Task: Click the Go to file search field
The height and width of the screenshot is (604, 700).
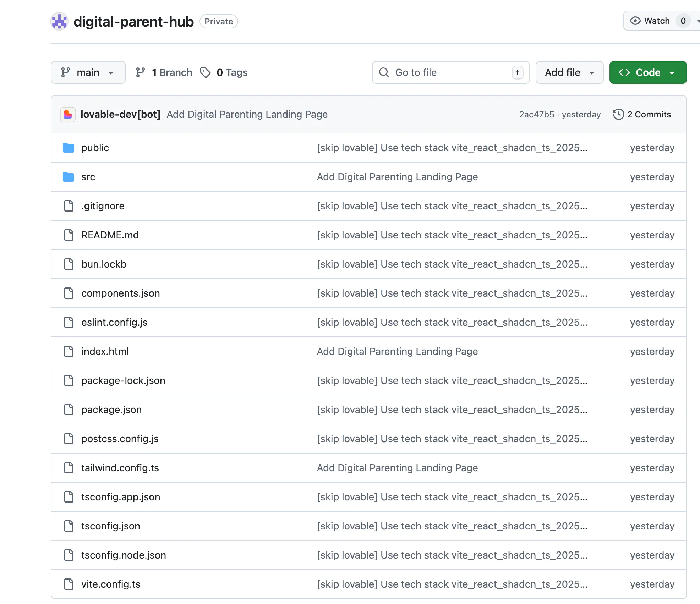Action: coord(451,72)
